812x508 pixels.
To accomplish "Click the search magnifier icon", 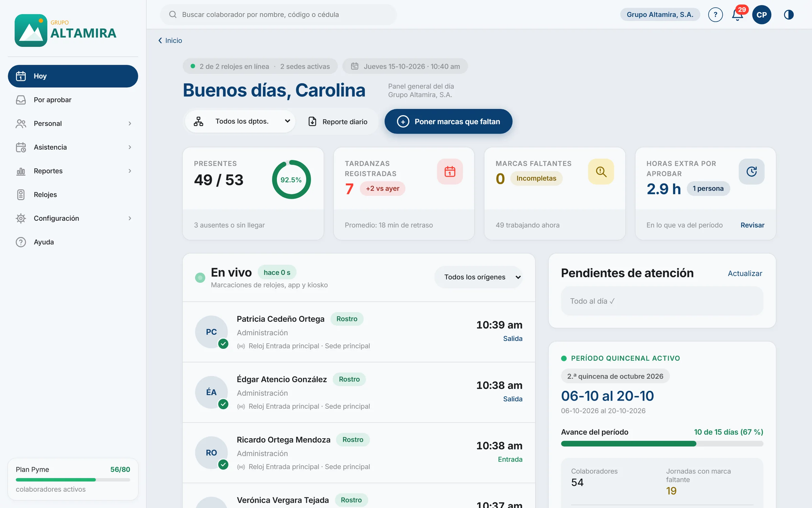I will click(173, 15).
